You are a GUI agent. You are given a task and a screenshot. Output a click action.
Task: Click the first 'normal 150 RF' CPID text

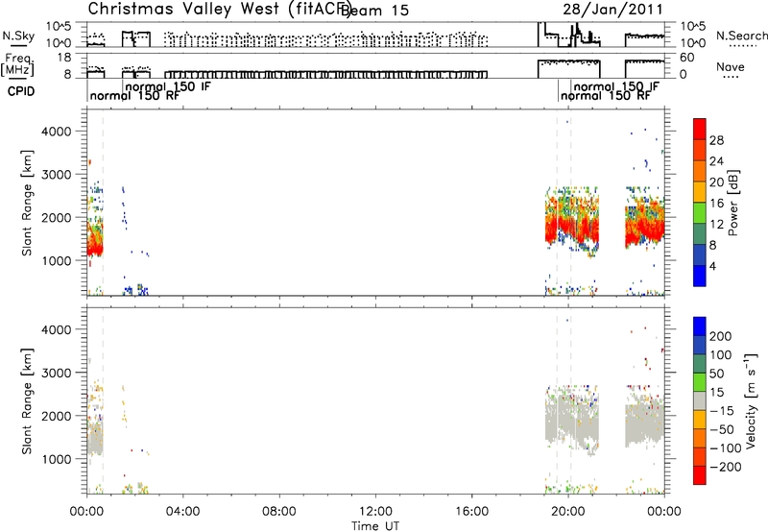[x=134, y=95]
